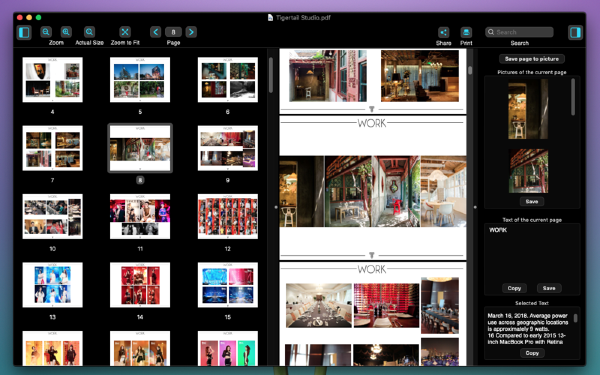Go to the next page
This screenshot has width=600, height=375.
click(x=191, y=32)
